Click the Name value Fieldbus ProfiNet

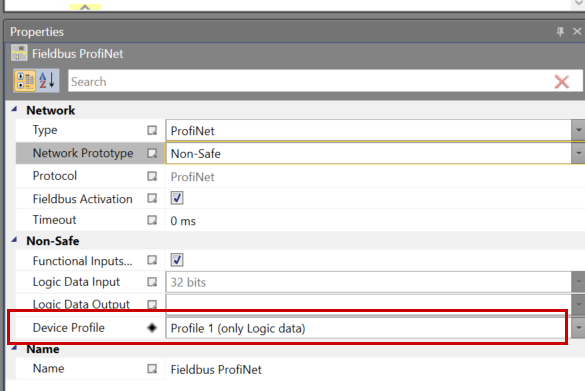[x=216, y=370]
